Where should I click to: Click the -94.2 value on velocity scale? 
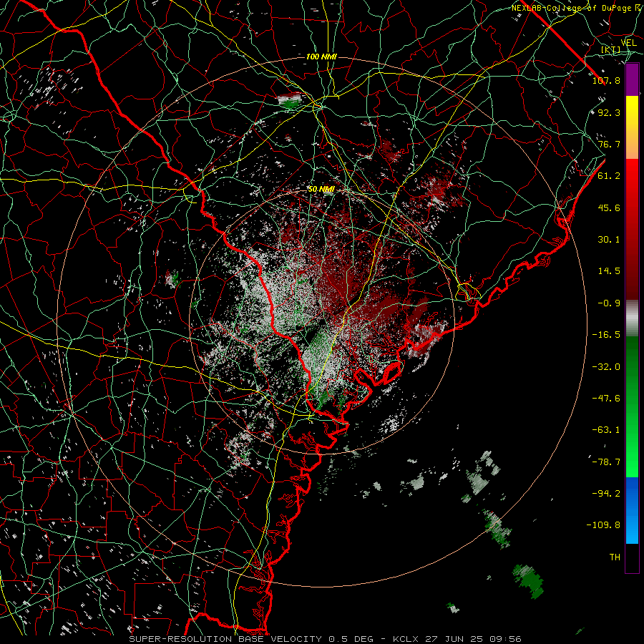606,494
